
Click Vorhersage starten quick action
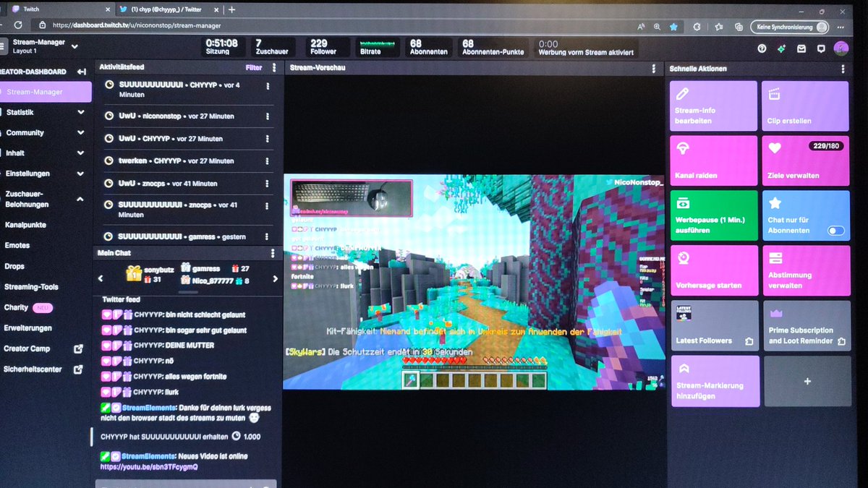[x=715, y=270]
